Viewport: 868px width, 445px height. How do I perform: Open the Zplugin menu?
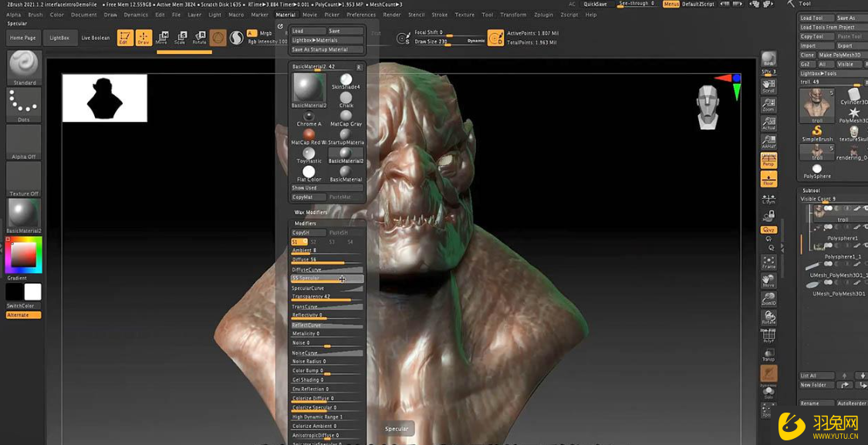pyautogui.click(x=543, y=14)
